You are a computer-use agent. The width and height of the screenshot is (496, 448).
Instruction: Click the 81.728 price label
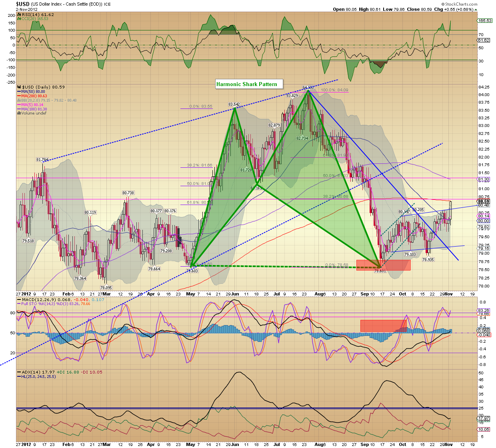point(246,170)
